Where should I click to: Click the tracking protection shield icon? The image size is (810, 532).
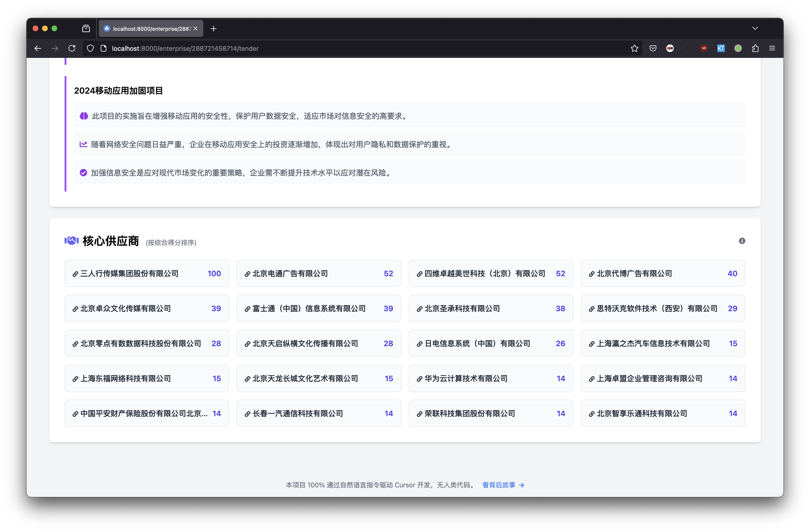pyautogui.click(x=90, y=48)
